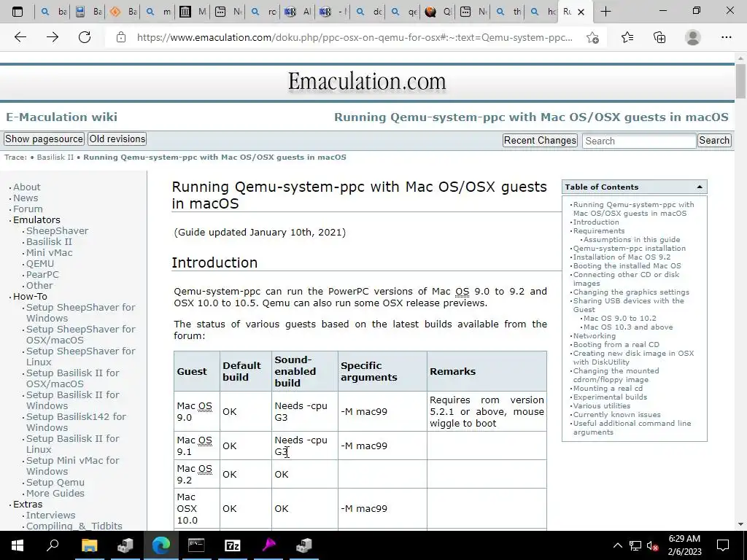Close the active Running Qemu tab

[581, 12]
